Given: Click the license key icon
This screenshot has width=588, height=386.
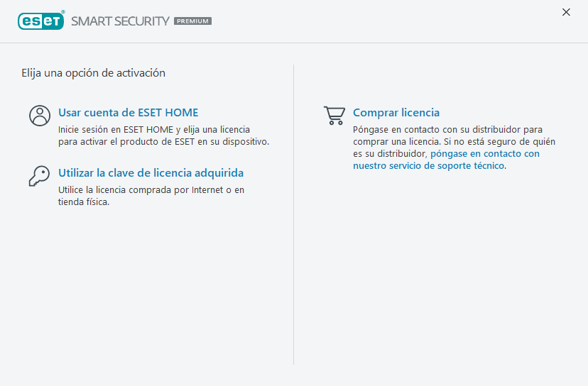Looking at the screenshot, I should pyautogui.click(x=39, y=176).
